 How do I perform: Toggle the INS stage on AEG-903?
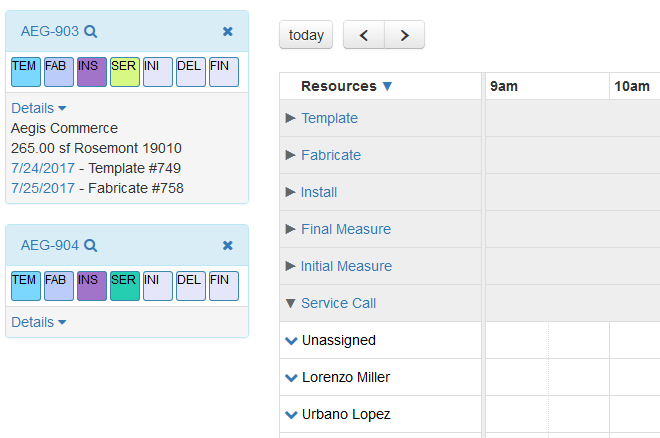tap(92, 72)
